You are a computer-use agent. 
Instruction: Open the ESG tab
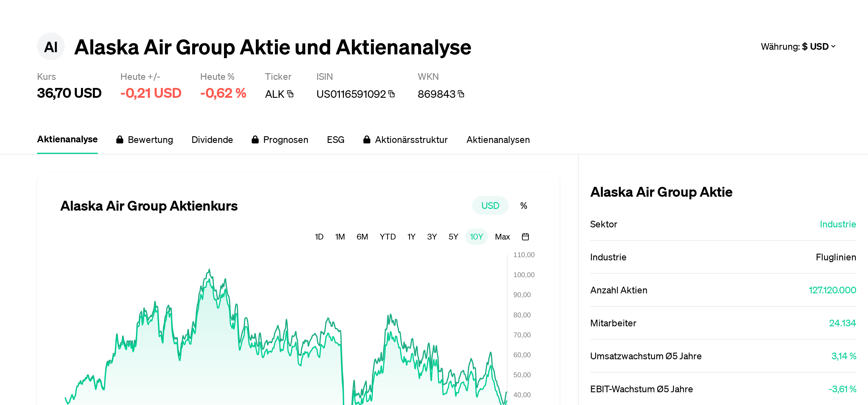point(336,140)
